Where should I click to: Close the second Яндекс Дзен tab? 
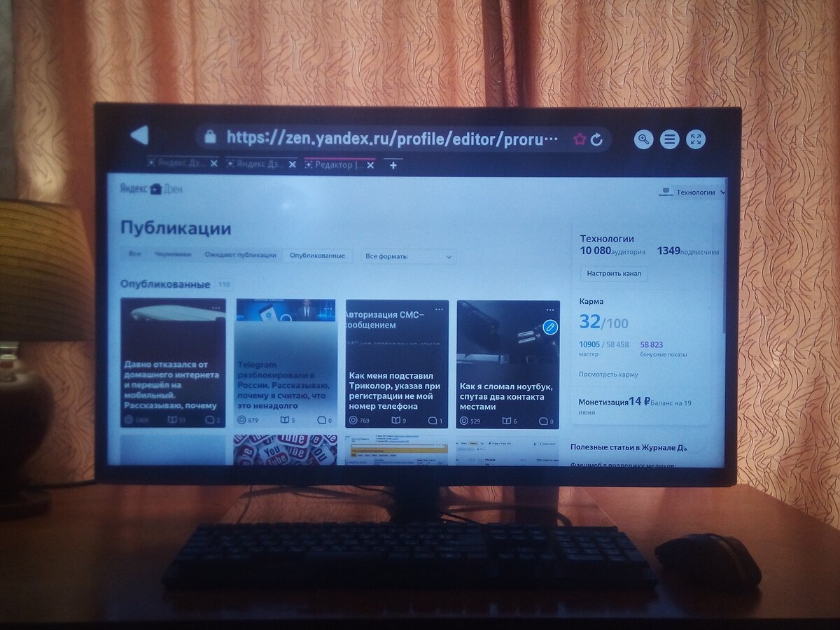pyautogui.click(x=292, y=164)
